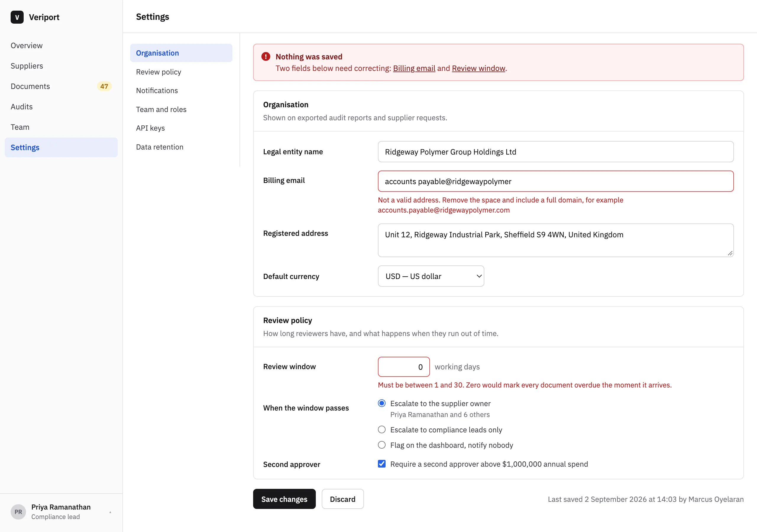The image size is (757, 532).
Task: Click the 47 badge next to Documents
Action: click(x=104, y=86)
